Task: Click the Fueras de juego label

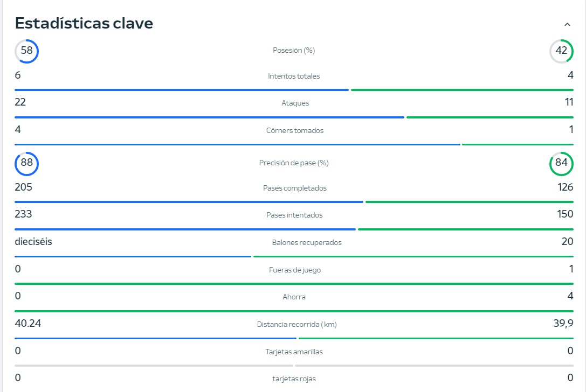Action: click(294, 270)
